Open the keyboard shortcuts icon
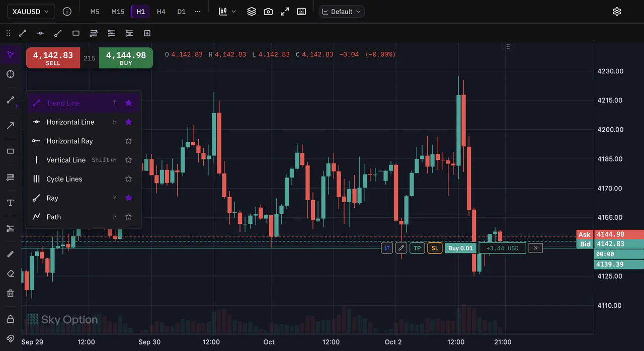644x351 pixels. 301,11
